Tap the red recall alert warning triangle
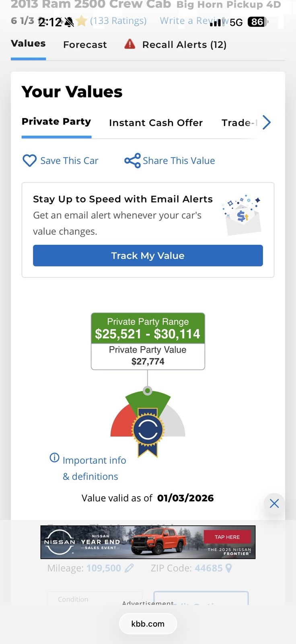 pos(129,44)
